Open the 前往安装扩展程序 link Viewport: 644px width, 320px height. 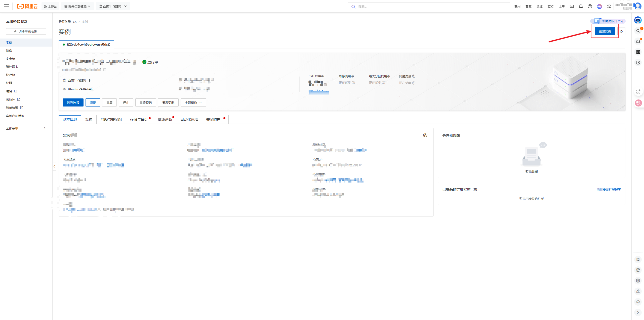coord(609,189)
